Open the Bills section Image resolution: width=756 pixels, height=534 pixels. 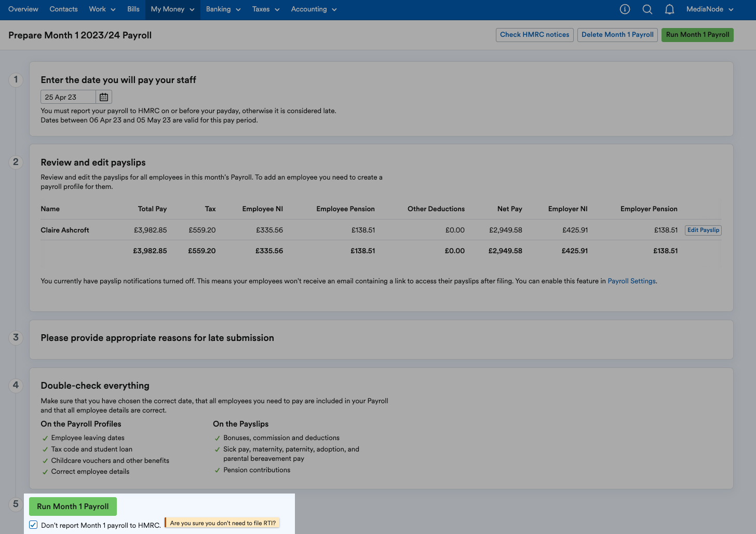click(x=133, y=9)
